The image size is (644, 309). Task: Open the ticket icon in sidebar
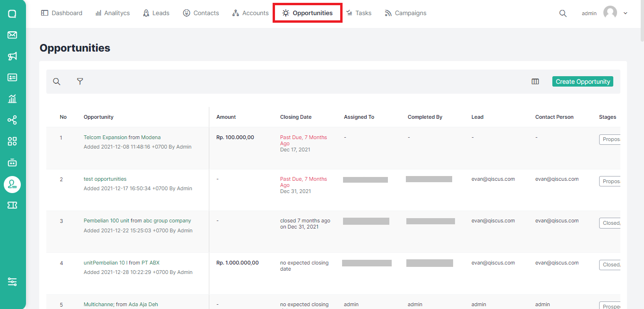coord(12,205)
